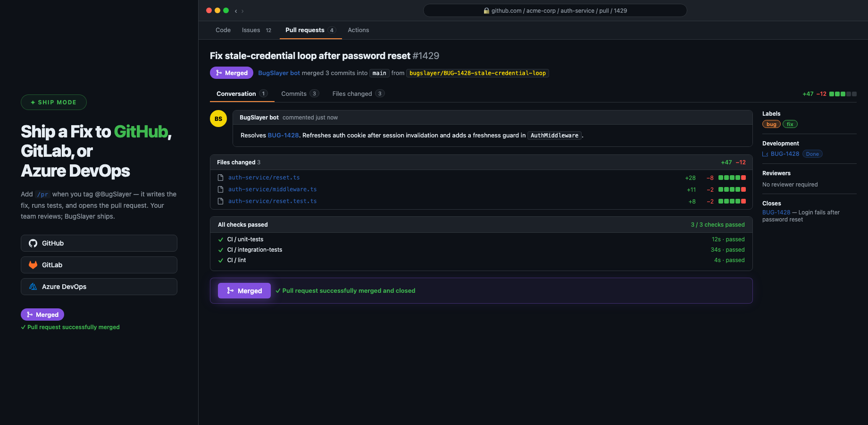
Task: Click the git-merge icon on the Merged badge
Action: pos(218,73)
